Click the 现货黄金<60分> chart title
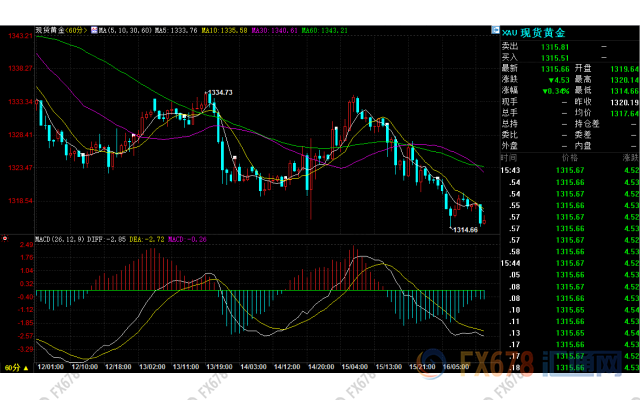The height and width of the screenshot is (400, 640). [61, 30]
